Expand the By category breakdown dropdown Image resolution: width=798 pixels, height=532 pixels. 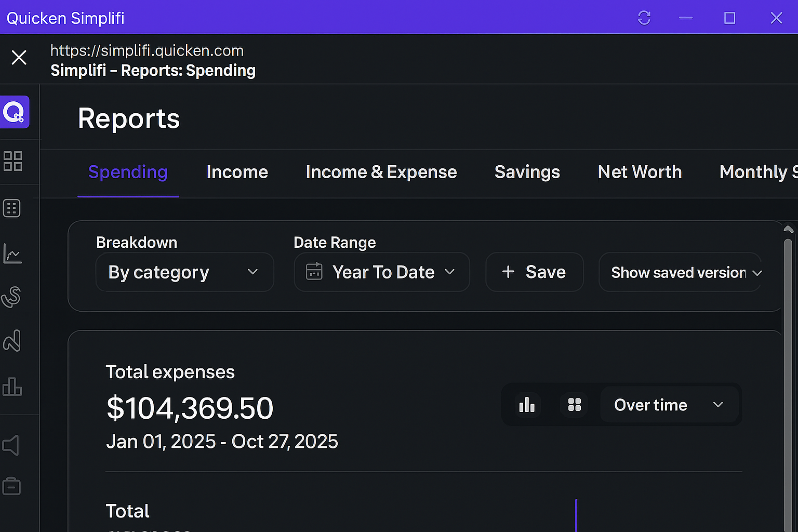pyautogui.click(x=184, y=272)
